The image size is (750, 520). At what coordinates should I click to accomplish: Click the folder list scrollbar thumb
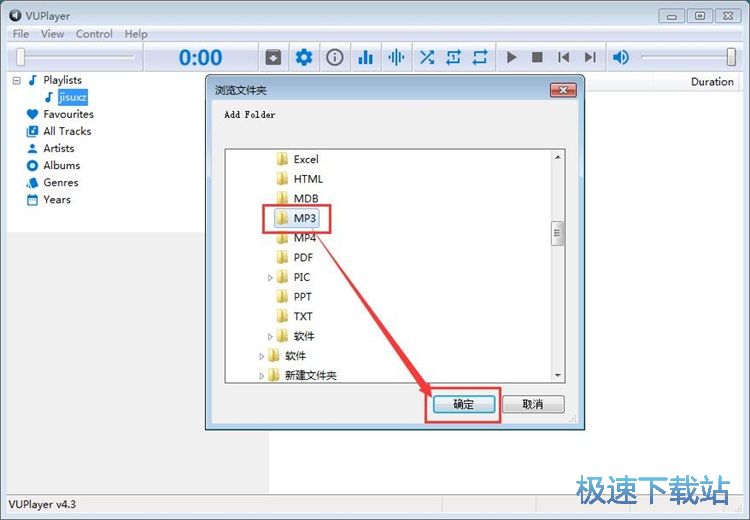[557, 233]
